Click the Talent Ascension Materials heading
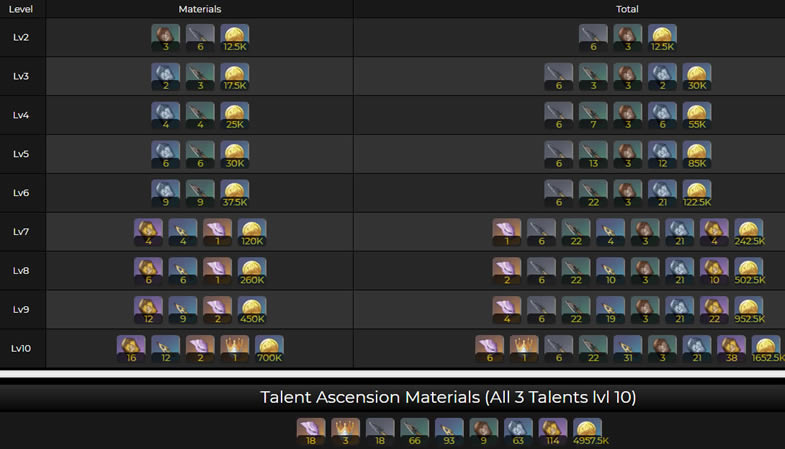 [448, 397]
